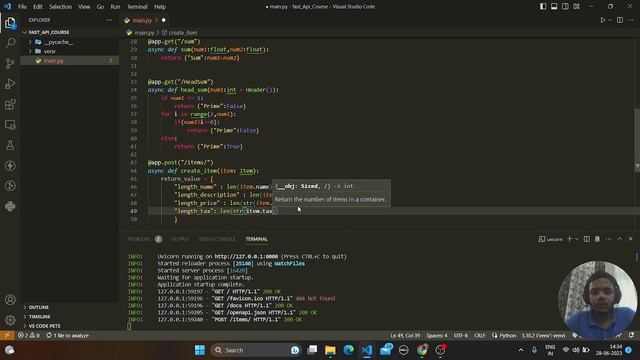The width and height of the screenshot is (640, 360).
Task: Open the Search view in activity bar
Action: [10, 43]
